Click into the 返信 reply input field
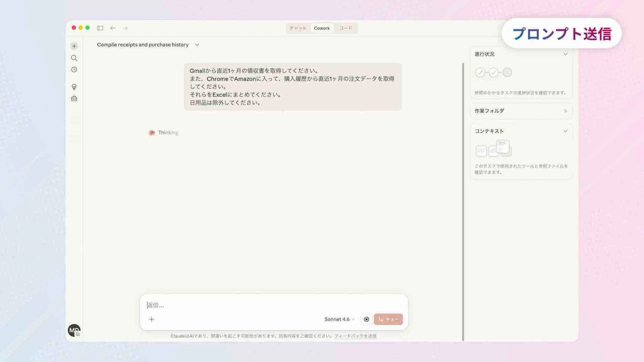Viewport: 644px width, 362px height. [x=250, y=305]
